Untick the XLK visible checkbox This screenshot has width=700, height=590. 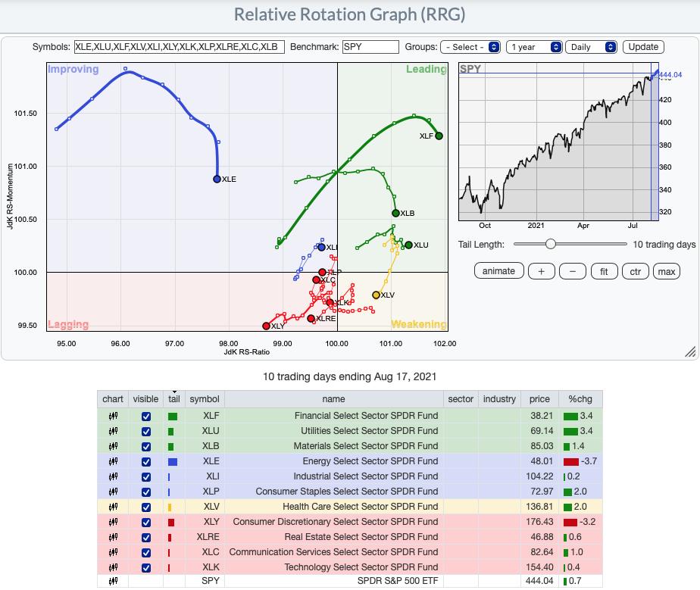click(x=146, y=568)
